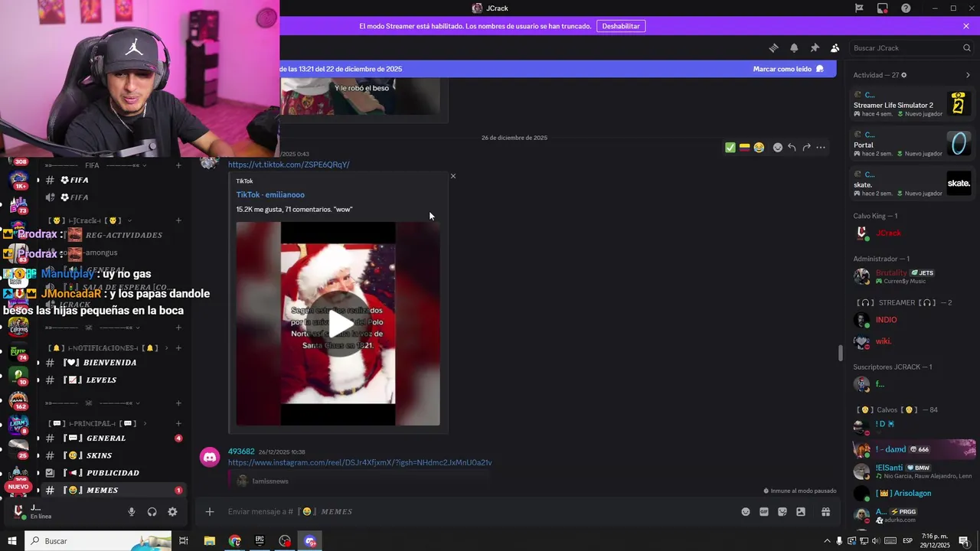Open the instagram.com reel link

[x=360, y=463]
